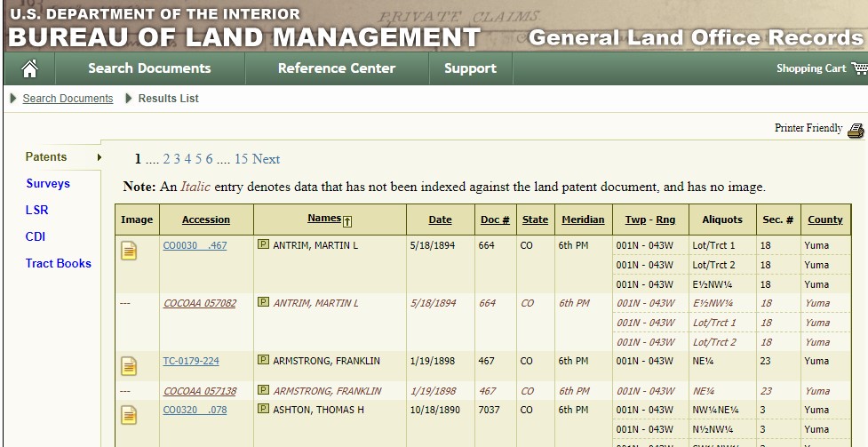Screen dimensions: 868x447
Task: Sort results by County column
Action: click(x=825, y=220)
